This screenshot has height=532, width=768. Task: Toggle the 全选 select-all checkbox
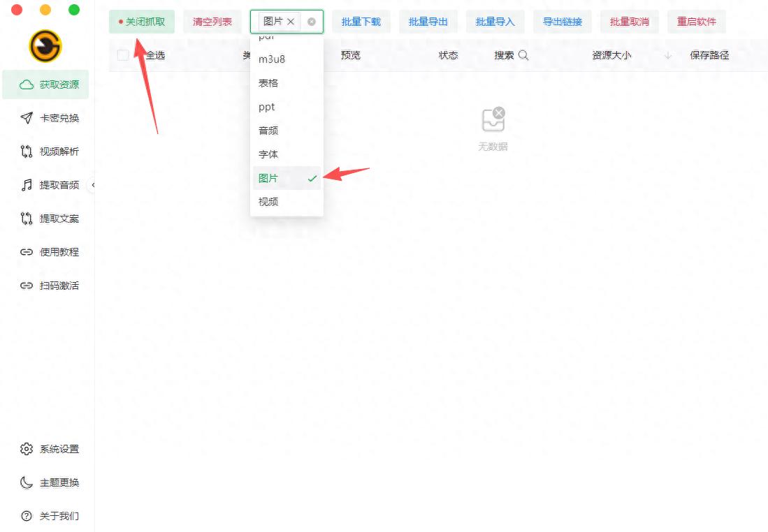coord(123,55)
